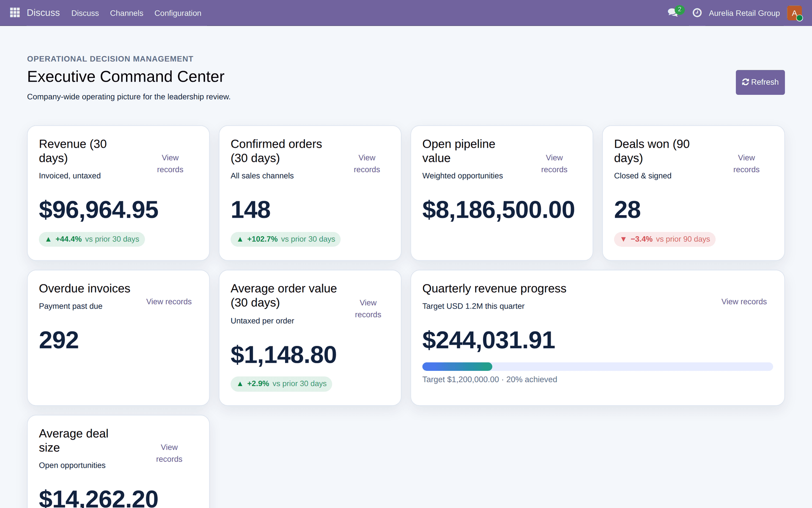Screen dimensions: 812x508
Task: Click the Operational Decision Management label
Action: coord(110,59)
